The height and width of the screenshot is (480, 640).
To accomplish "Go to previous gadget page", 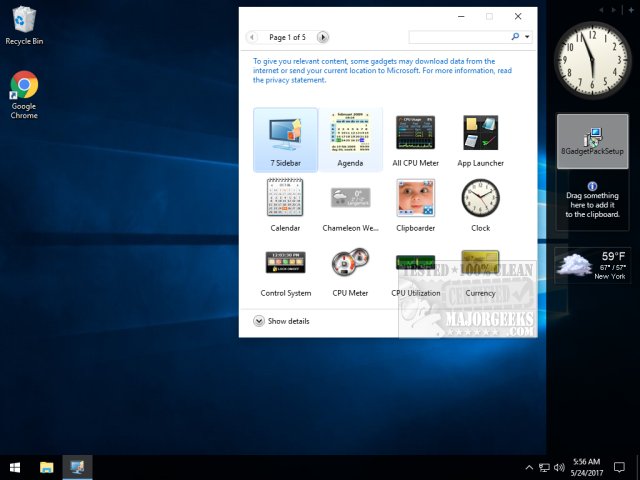I will [252, 37].
